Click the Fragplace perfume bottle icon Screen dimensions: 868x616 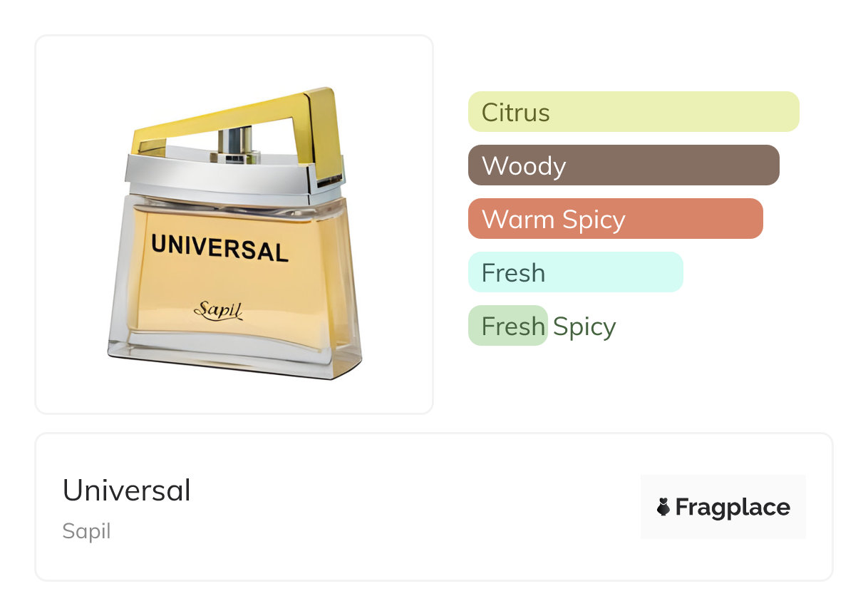[663, 507]
